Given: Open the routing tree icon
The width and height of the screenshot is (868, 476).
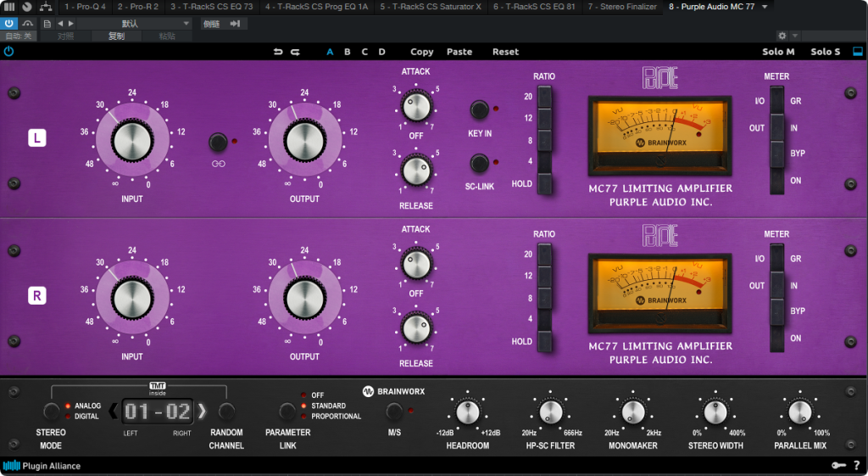Looking at the screenshot, I should [46, 7].
